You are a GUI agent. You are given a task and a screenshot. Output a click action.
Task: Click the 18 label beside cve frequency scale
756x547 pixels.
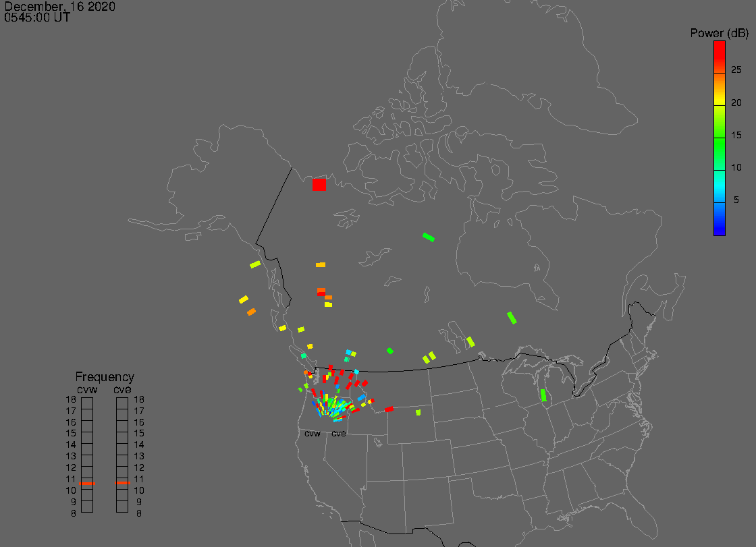click(x=139, y=399)
